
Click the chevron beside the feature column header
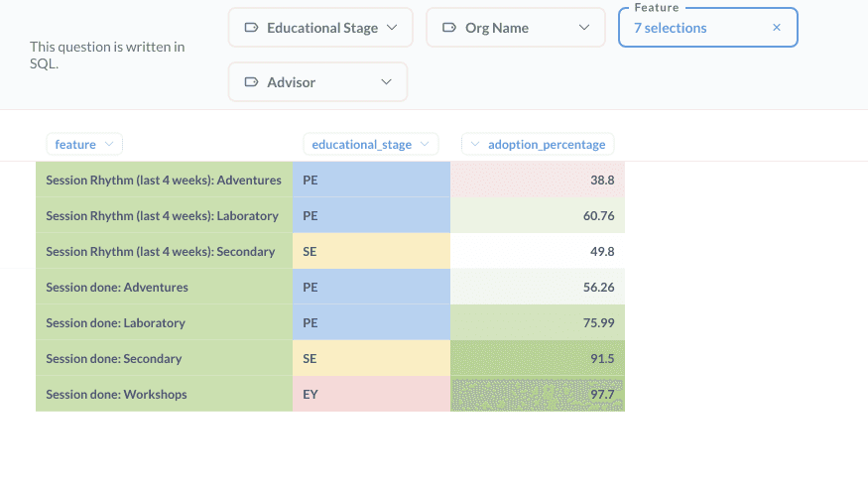[x=109, y=144]
